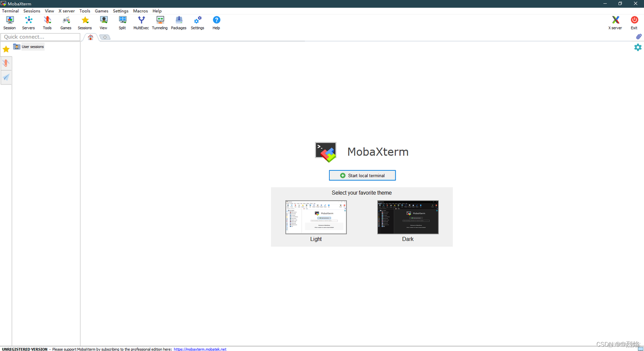Select the Tools knife sidebar tab
Viewport: 644px width, 351px height.
pos(6,63)
